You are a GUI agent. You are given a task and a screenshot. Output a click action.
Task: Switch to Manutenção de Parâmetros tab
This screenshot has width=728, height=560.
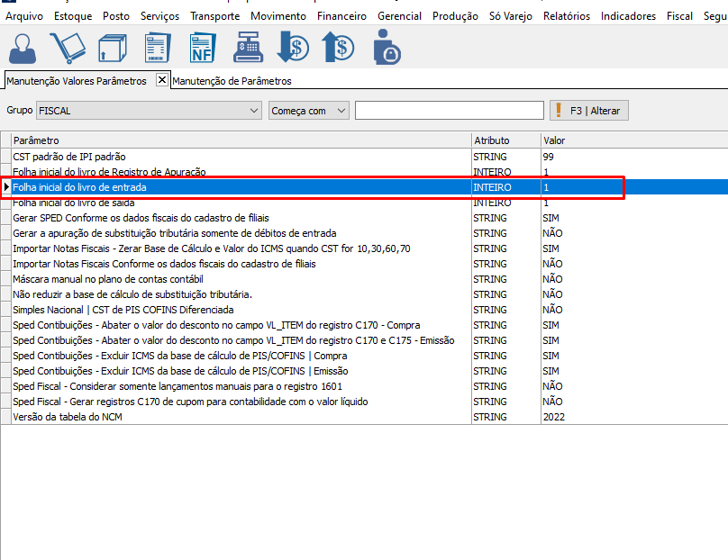(232, 81)
